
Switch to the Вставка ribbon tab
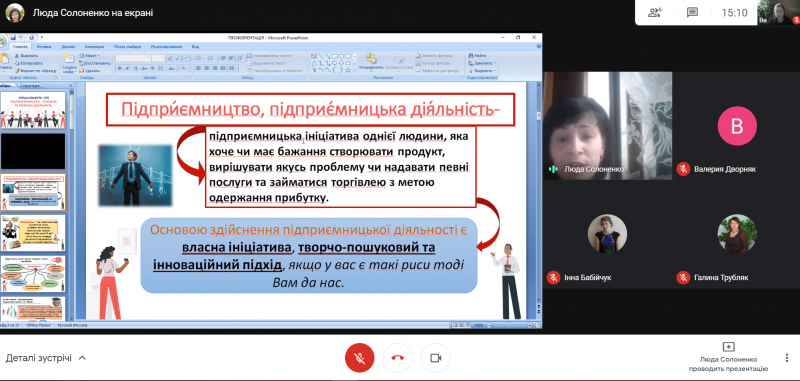tap(44, 46)
